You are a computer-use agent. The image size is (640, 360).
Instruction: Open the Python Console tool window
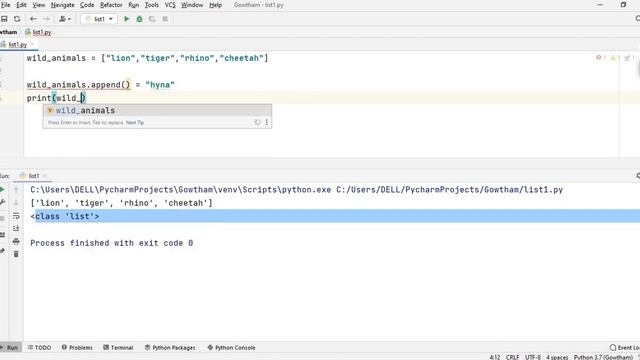click(x=231, y=347)
